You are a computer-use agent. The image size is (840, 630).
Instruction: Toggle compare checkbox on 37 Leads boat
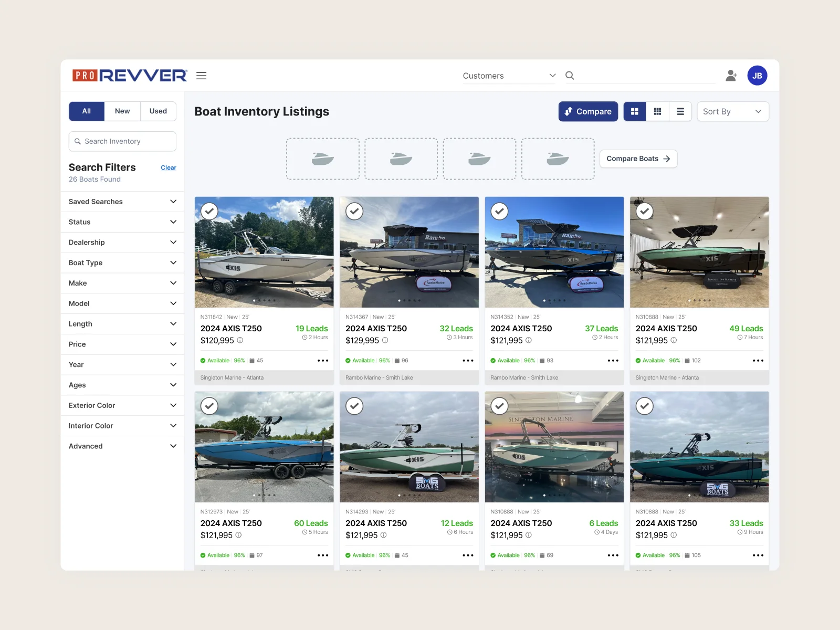click(499, 211)
